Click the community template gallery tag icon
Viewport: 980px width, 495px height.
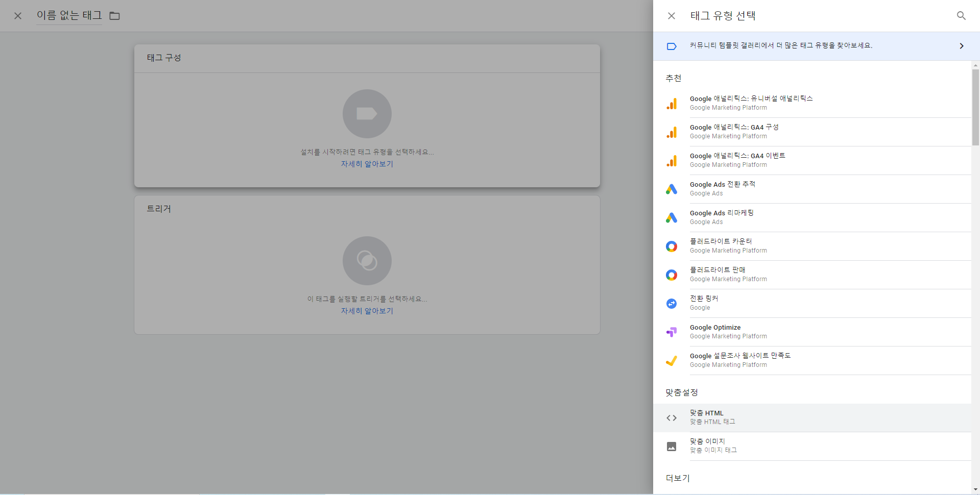(x=672, y=46)
